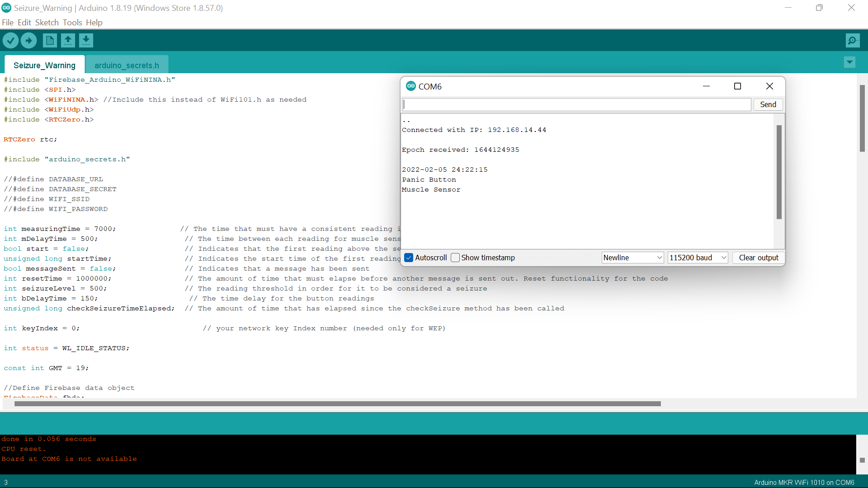Viewport: 868px width, 488px height.
Task: Click the Clear output button
Action: 758,258
